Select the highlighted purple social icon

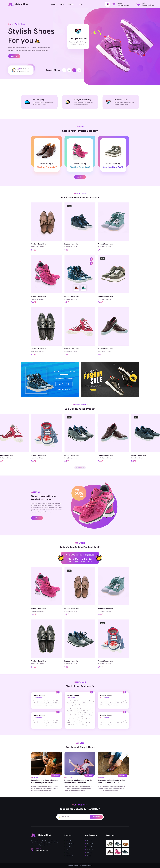tap(74, 70)
